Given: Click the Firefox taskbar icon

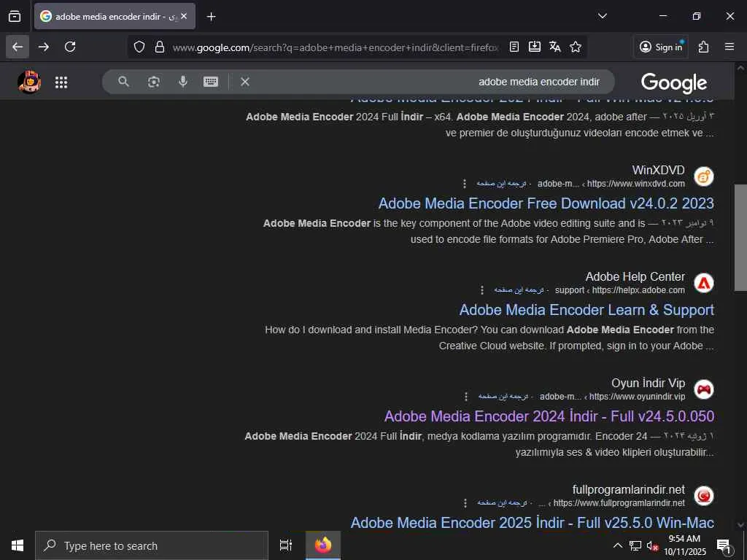Looking at the screenshot, I should tap(323, 545).
